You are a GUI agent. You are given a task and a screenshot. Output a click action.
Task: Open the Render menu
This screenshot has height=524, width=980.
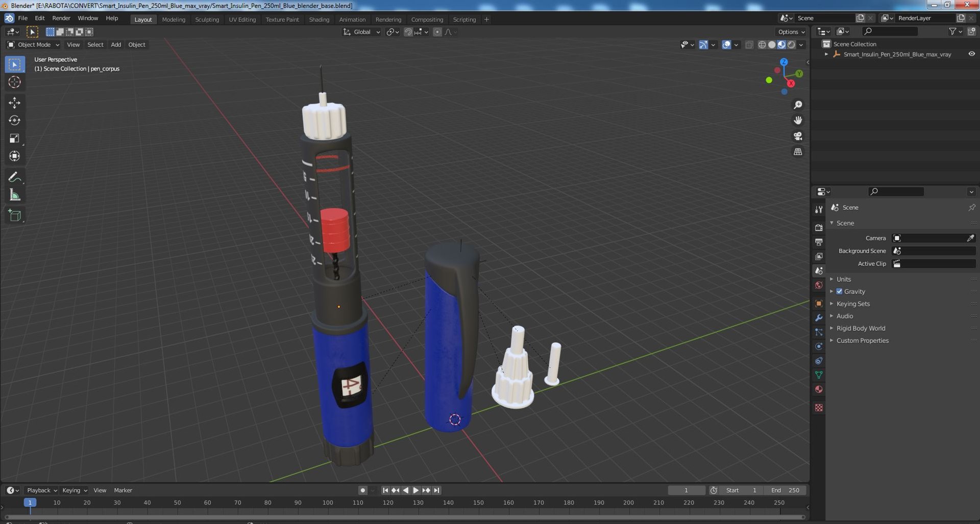tap(61, 18)
